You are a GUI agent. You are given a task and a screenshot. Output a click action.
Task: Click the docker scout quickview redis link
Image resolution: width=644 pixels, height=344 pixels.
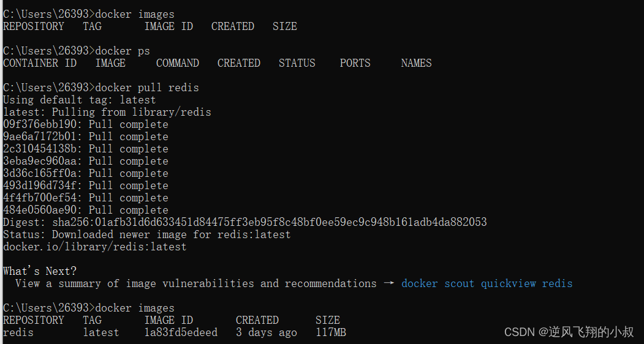(487, 283)
